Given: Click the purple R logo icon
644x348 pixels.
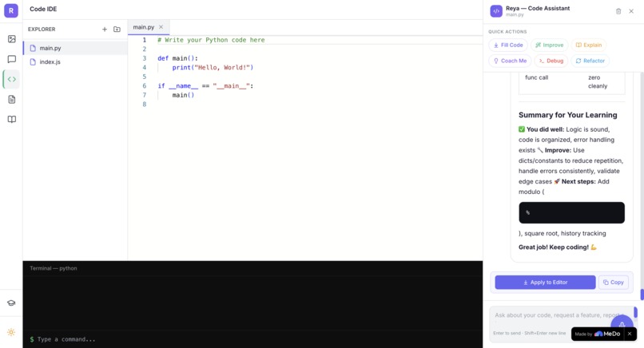Looking at the screenshot, I should [11, 10].
